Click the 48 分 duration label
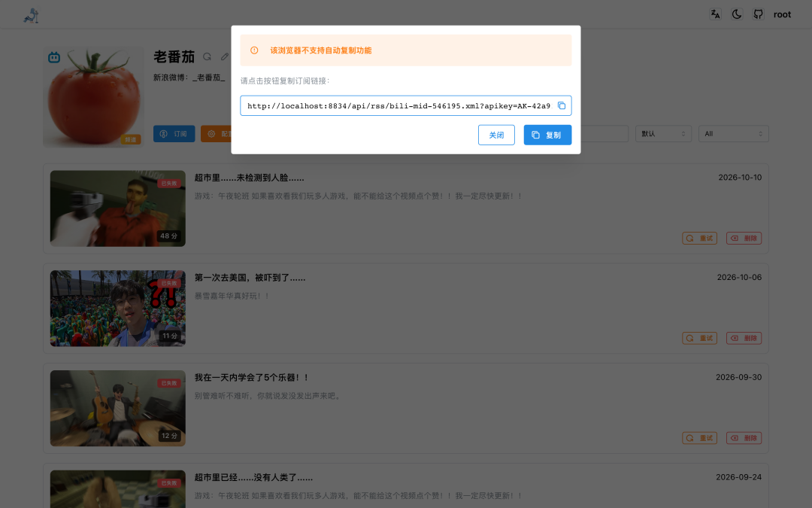 point(169,236)
